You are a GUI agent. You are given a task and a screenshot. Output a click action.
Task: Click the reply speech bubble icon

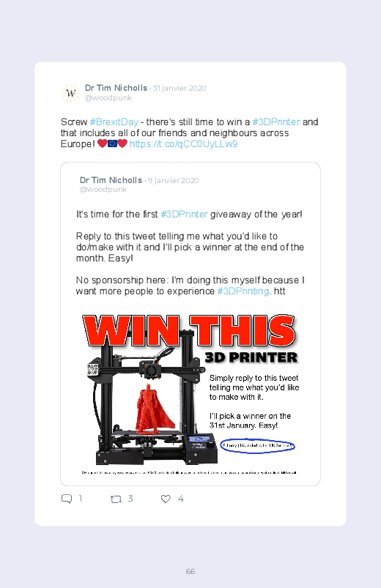pyautogui.click(x=67, y=499)
